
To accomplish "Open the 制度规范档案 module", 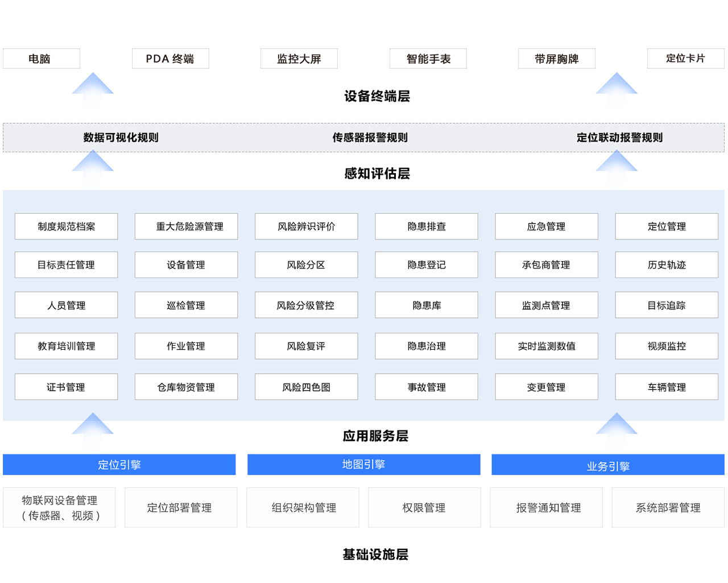I will (66, 226).
